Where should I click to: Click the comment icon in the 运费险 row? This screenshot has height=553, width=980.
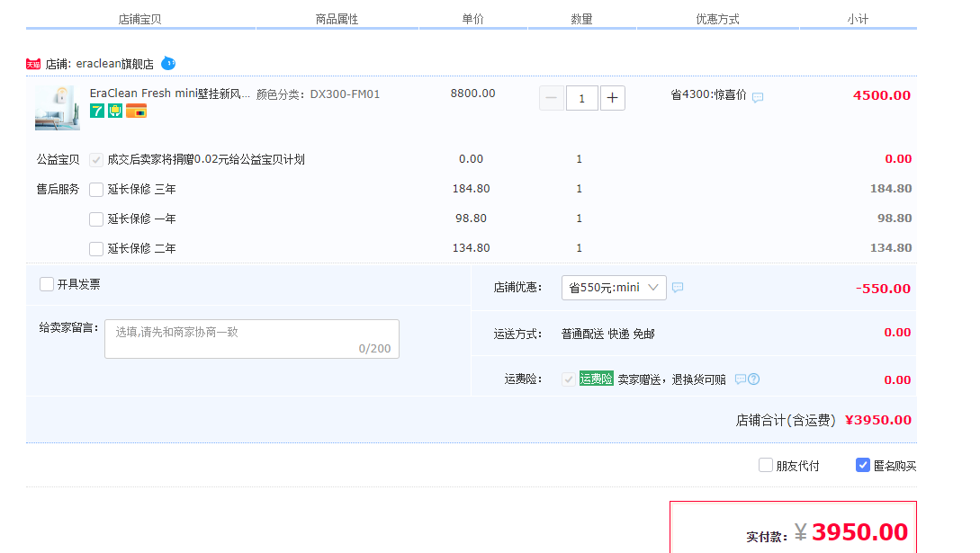pos(741,379)
